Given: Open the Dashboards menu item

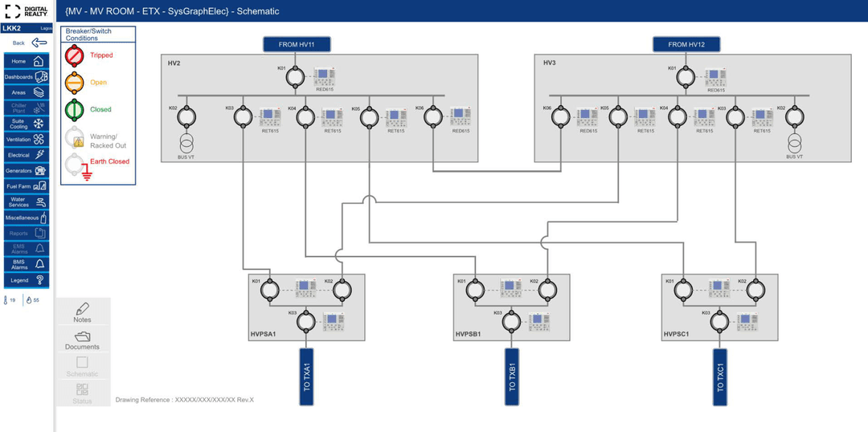Looking at the screenshot, I should tap(27, 77).
